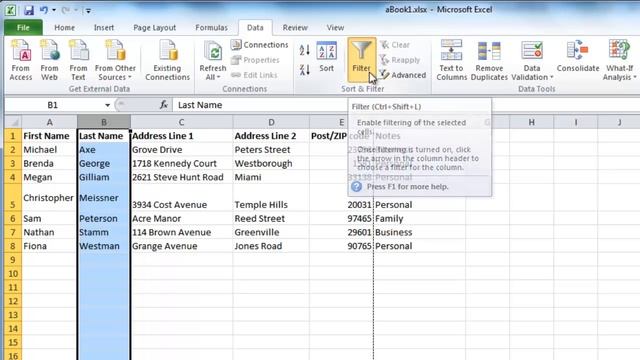Open Data Validation dropdown arrow
The width and height of the screenshot is (640, 360).
pos(551,78)
